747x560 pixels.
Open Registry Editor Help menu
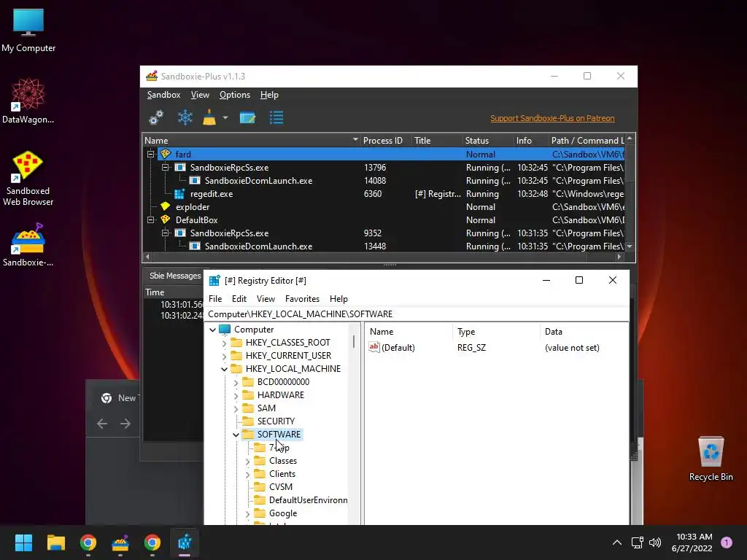click(x=338, y=298)
